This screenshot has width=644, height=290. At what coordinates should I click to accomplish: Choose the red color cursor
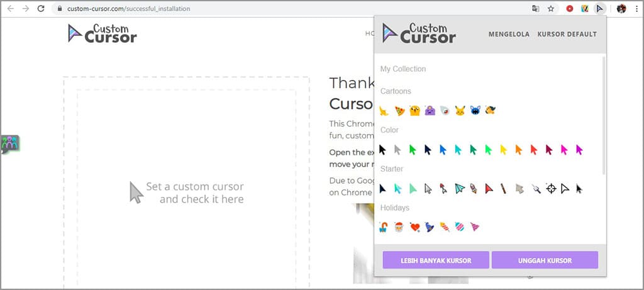click(x=534, y=150)
